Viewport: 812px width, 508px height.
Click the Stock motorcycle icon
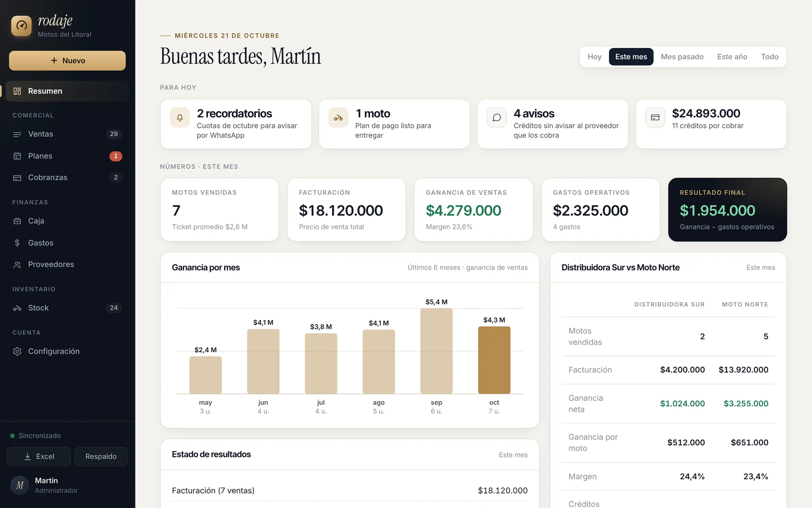pyautogui.click(x=17, y=308)
